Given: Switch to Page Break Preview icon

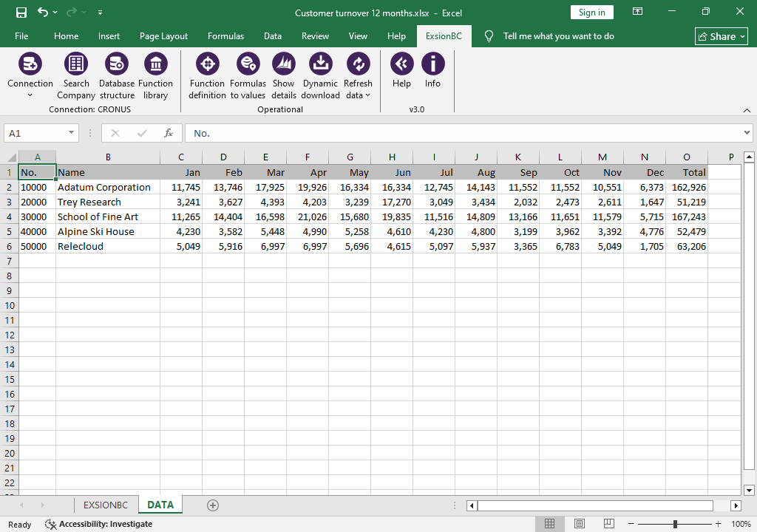Looking at the screenshot, I should 609,524.
